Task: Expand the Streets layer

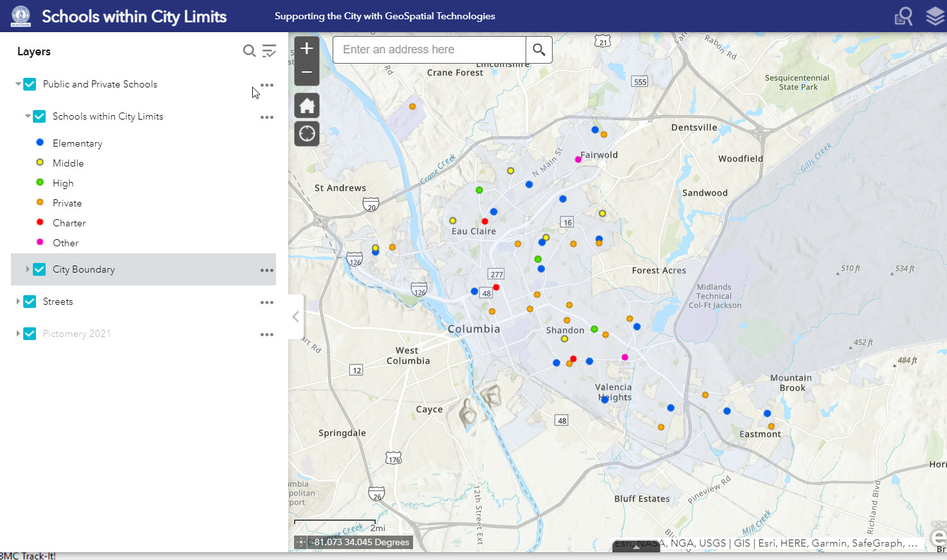Action: pyautogui.click(x=18, y=302)
